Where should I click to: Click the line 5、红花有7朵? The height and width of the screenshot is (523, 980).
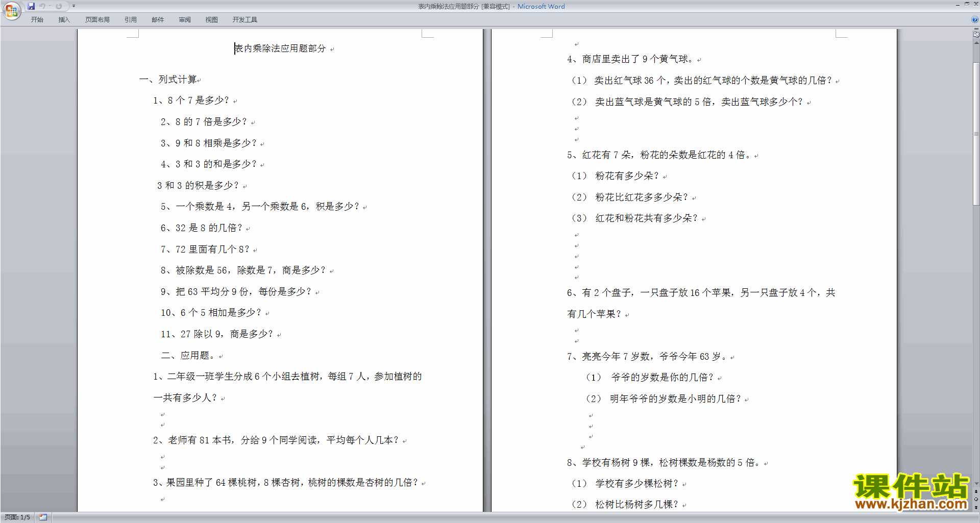click(x=659, y=155)
